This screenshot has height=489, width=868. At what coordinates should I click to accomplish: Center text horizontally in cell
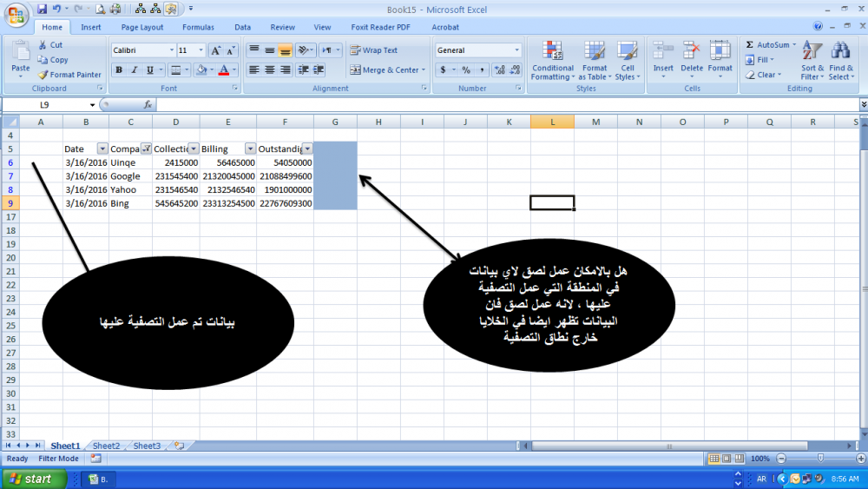tap(270, 69)
